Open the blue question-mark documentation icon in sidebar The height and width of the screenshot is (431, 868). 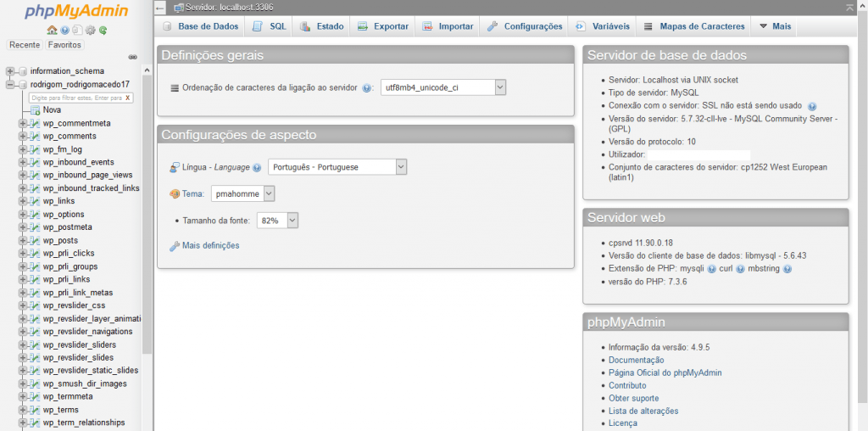pyautogui.click(x=65, y=31)
